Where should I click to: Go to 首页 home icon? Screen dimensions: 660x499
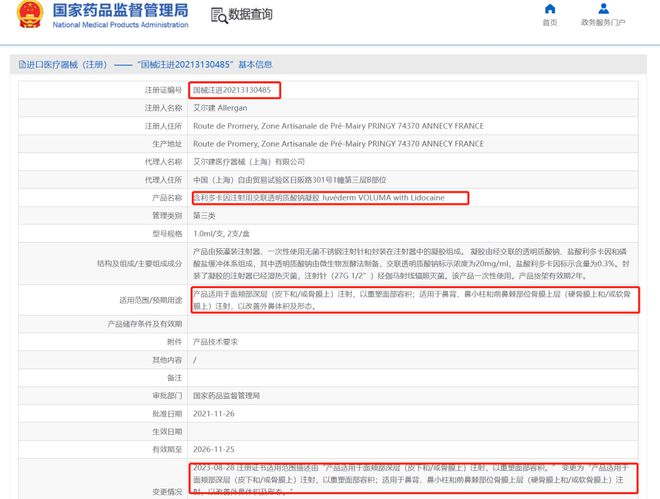pyautogui.click(x=550, y=8)
